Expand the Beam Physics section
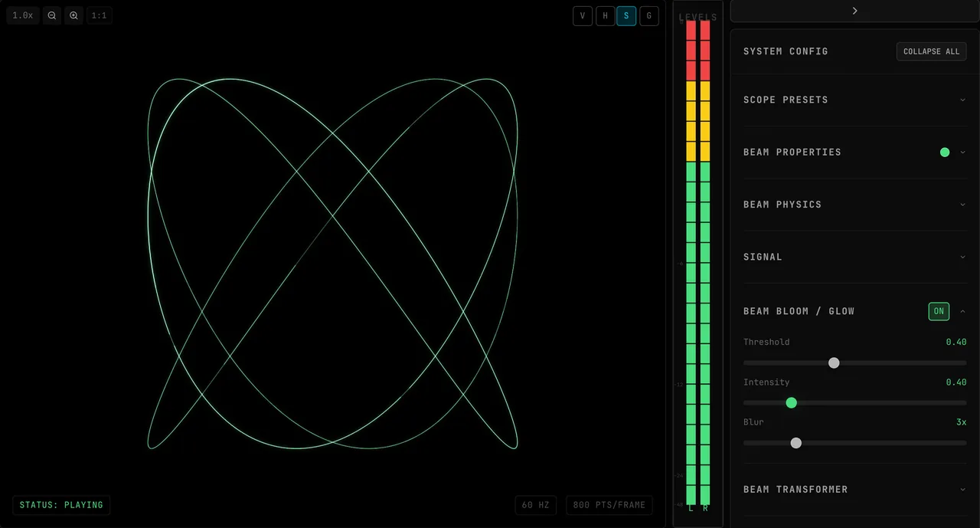This screenshot has height=528, width=980. coord(855,205)
